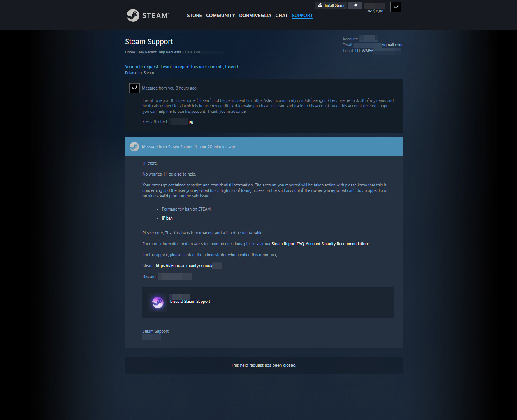The width and height of the screenshot is (517, 420).
Task: Click the 'Files attached:' label
Action: coord(155,122)
